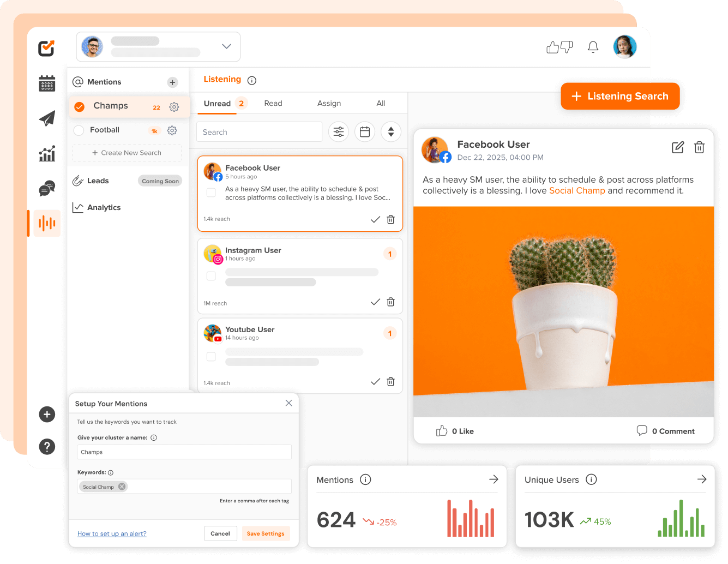Switch to the All tab
This screenshot has height=564, width=728.
pos(381,103)
